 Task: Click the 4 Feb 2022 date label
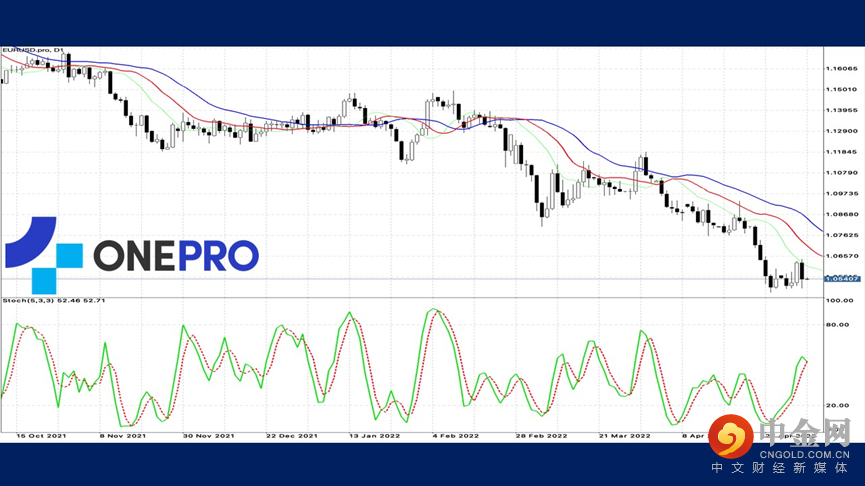click(x=455, y=436)
